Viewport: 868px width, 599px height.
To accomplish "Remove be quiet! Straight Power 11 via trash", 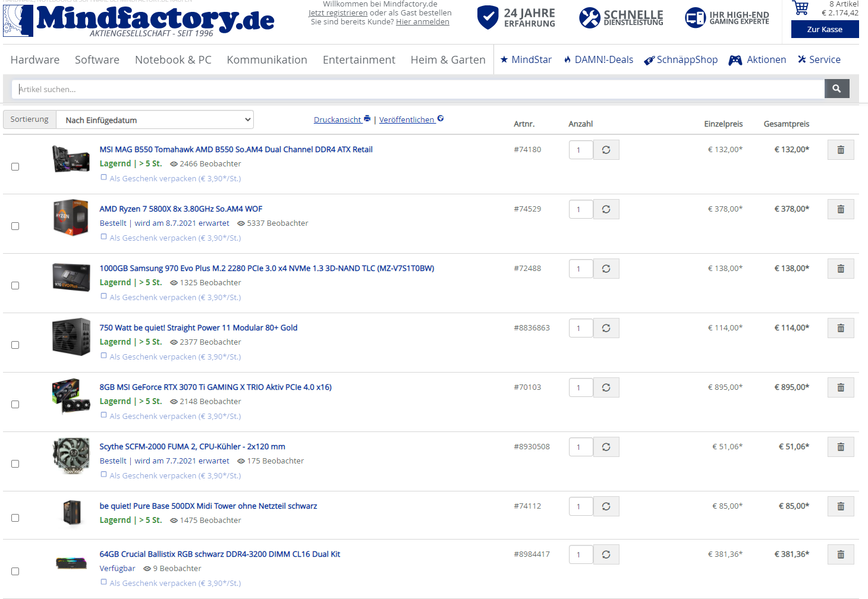I will tap(841, 328).
